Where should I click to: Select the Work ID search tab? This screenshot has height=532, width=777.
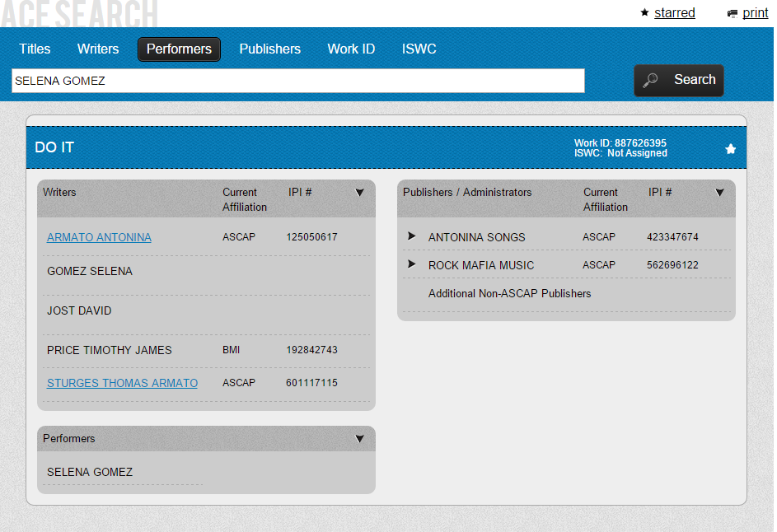point(351,49)
